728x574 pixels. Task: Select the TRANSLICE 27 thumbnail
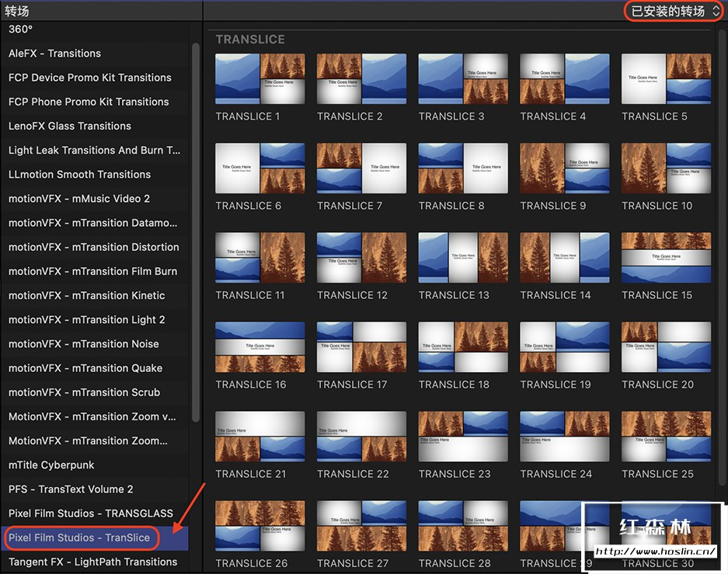click(362, 526)
